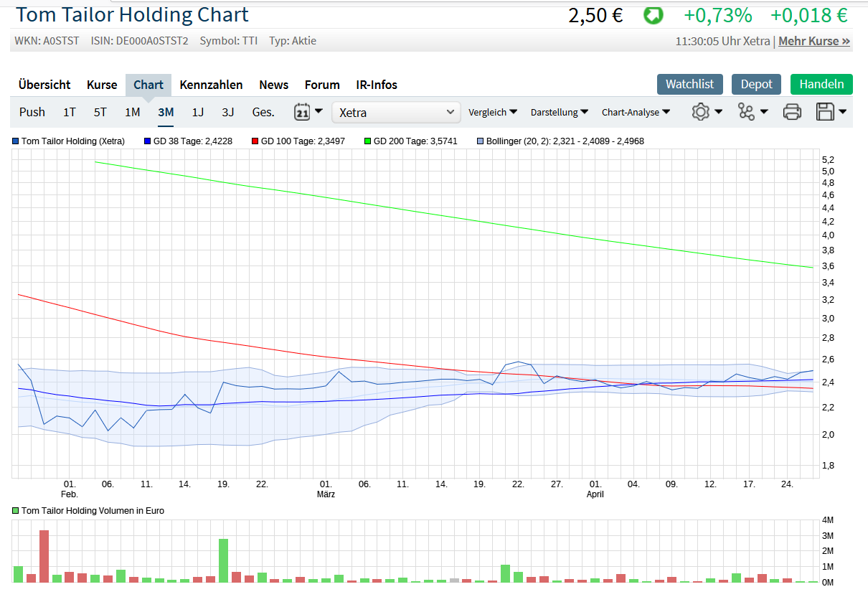
Task: Print the chart via the printer icon
Action: [x=792, y=112]
